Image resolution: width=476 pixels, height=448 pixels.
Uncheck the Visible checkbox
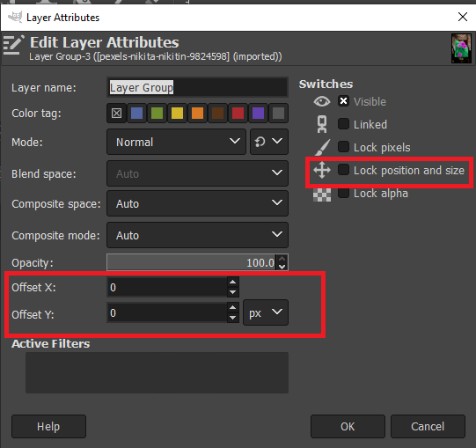pos(343,101)
